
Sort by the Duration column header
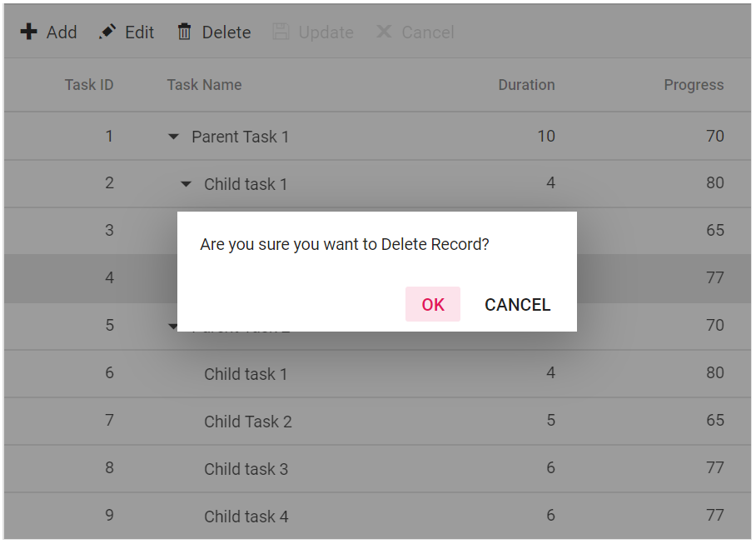(526, 84)
